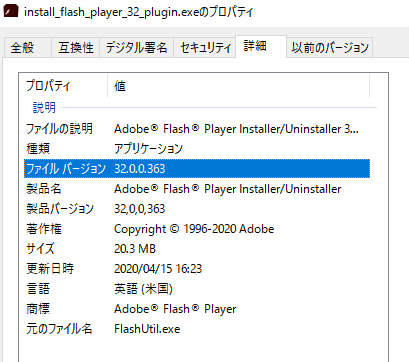The height and width of the screenshot is (362, 409).
Task: Select the 製品名 property row
Action: coord(197,189)
